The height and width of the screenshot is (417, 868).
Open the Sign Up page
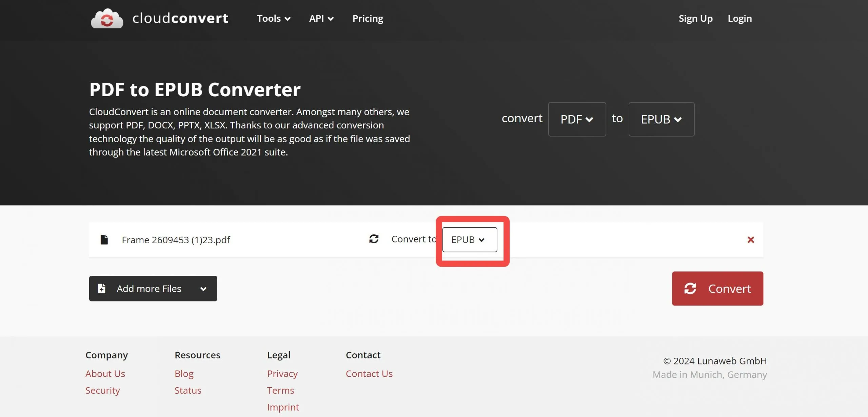[x=695, y=19]
